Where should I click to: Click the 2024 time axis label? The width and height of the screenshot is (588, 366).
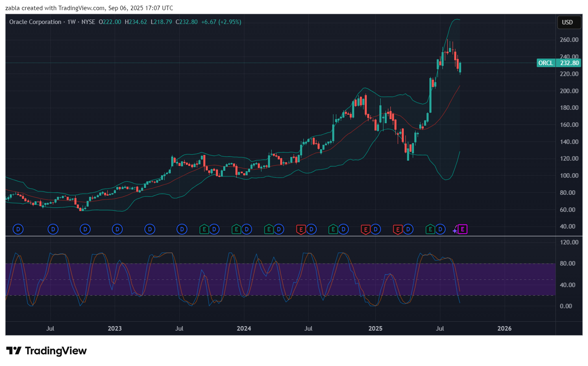(x=244, y=329)
